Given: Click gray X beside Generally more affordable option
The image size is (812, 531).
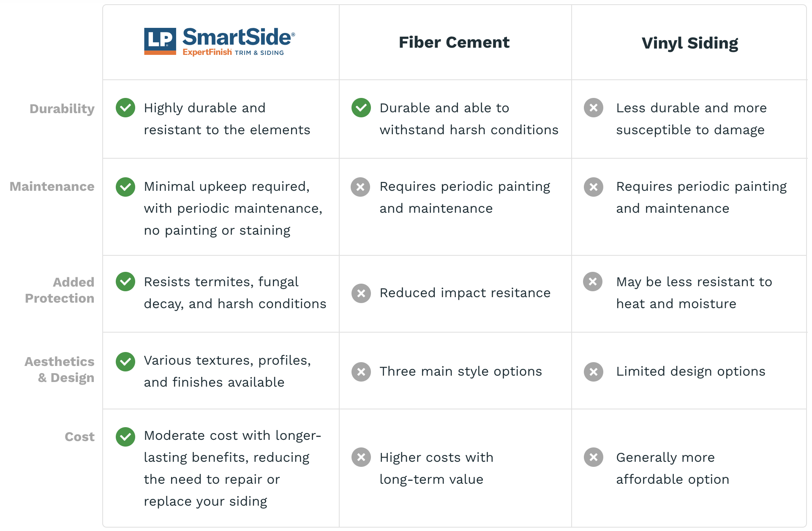Looking at the screenshot, I should coord(594,457).
